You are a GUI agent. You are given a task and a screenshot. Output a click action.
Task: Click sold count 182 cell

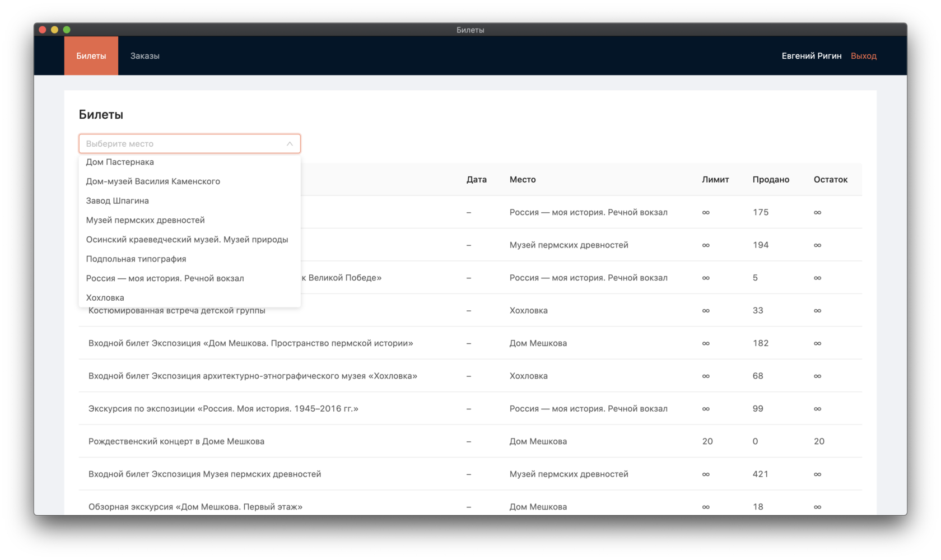[760, 343]
